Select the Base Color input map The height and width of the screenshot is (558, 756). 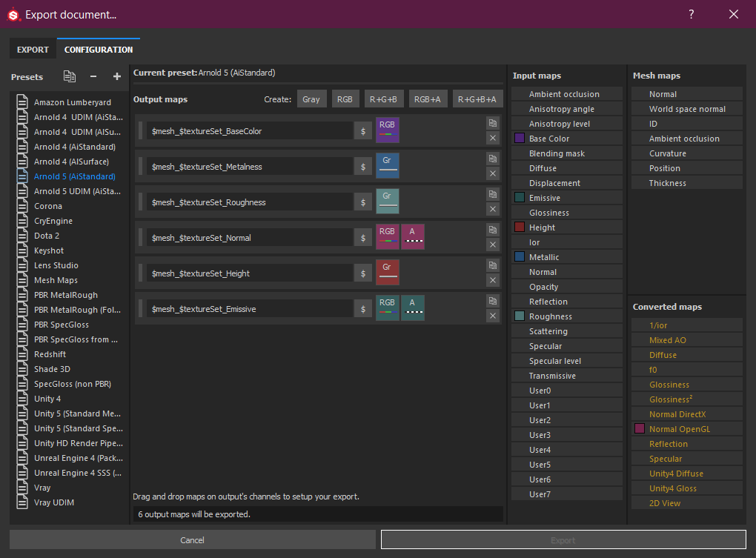(x=567, y=139)
